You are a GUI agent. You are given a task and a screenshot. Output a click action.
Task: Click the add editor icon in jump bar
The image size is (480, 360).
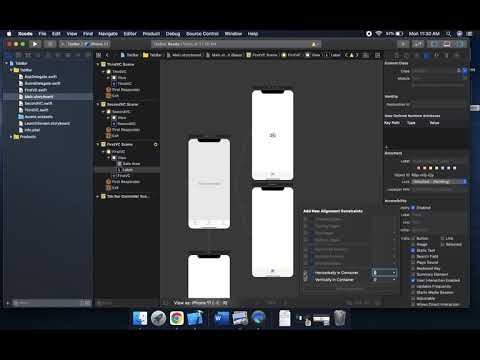[378, 55]
